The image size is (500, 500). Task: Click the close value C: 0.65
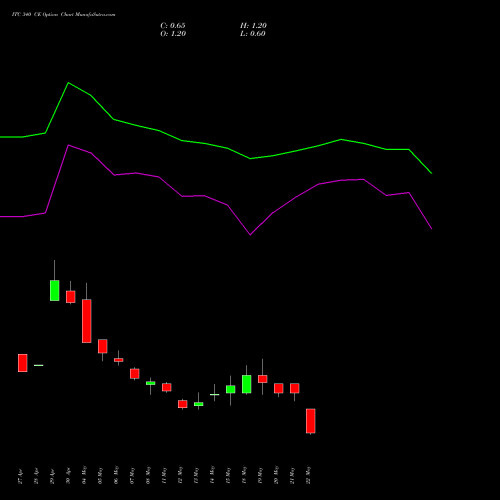pyautogui.click(x=173, y=26)
